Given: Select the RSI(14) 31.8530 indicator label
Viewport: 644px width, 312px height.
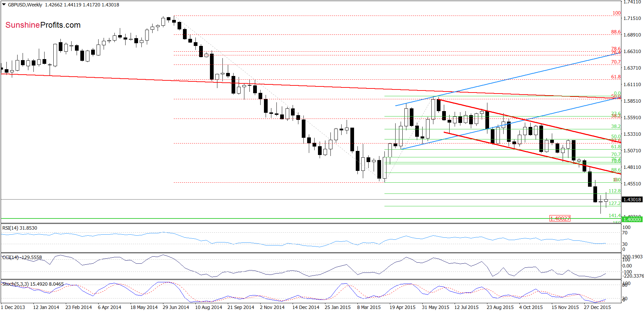Looking at the screenshot, I should [20, 228].
